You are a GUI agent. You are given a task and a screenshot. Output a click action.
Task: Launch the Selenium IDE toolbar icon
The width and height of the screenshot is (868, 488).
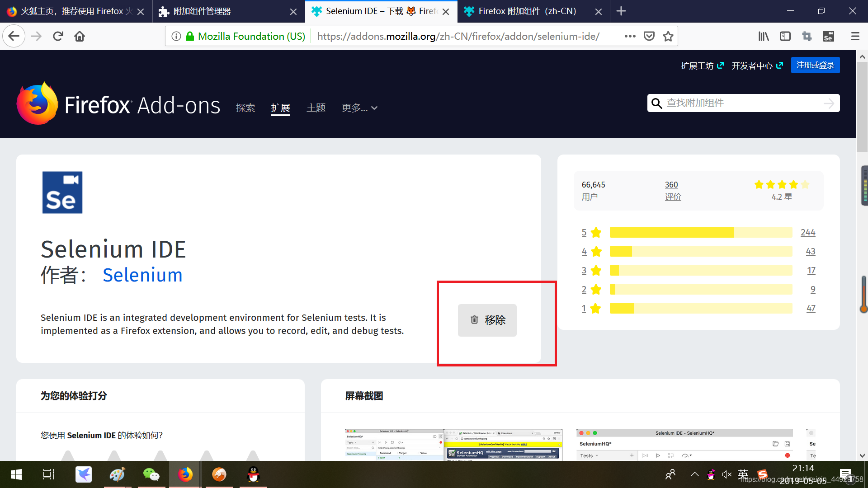pos(829,36)
